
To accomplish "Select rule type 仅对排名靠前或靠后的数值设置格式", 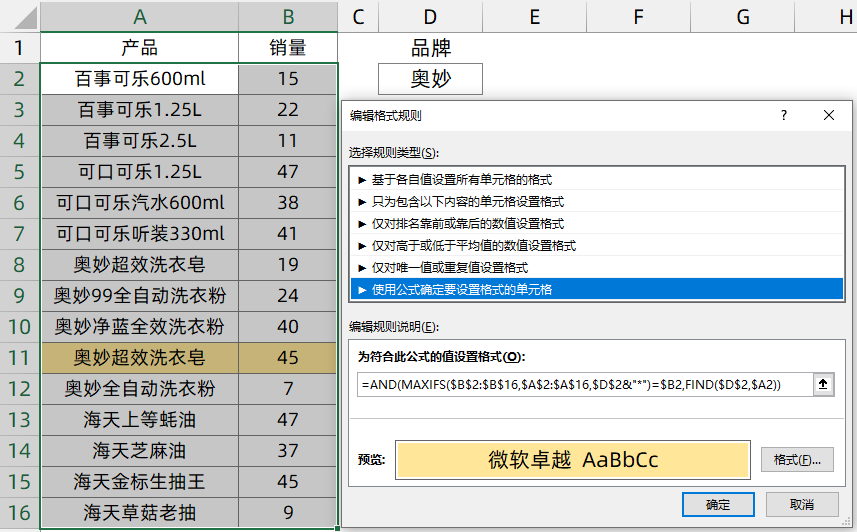I will [x=597, y=223].
